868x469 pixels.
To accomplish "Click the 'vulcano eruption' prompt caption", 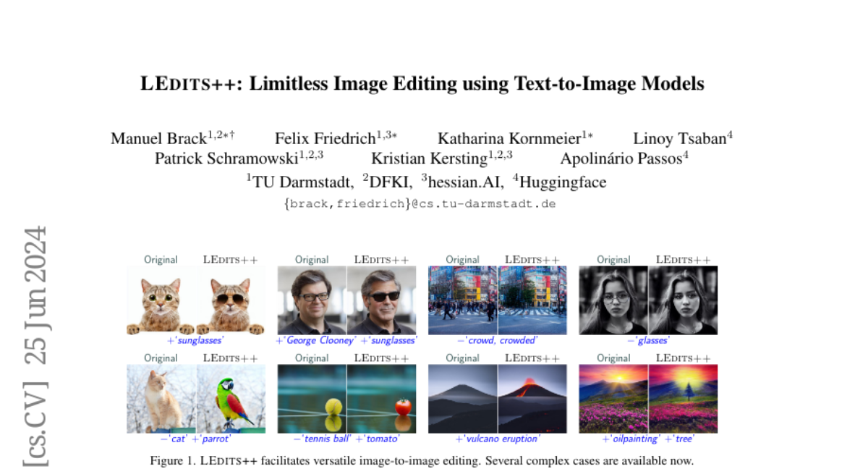I will 498,439.
